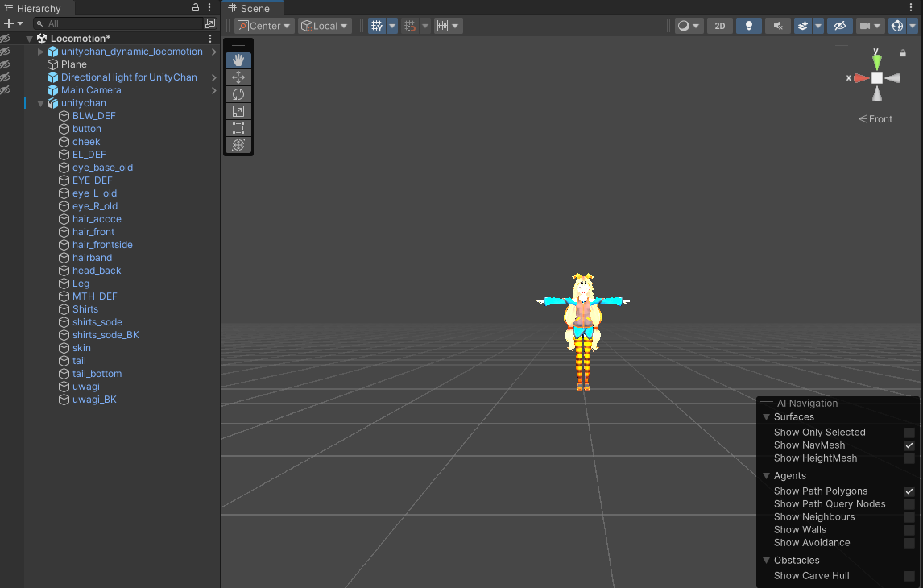This screenshot has height=588, width=923.
Task: Open the Local orientation dropdown
Action: pos(325,26)
